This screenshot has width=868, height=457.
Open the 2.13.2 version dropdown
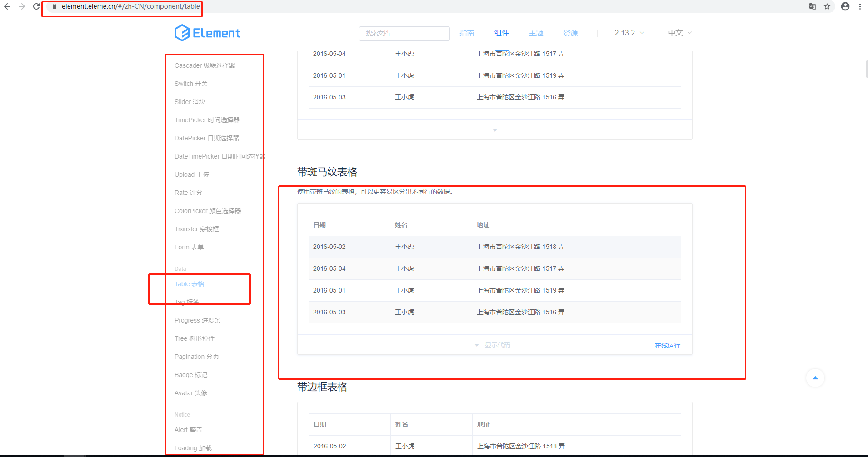pyautogui.click(x=629, y=33)
